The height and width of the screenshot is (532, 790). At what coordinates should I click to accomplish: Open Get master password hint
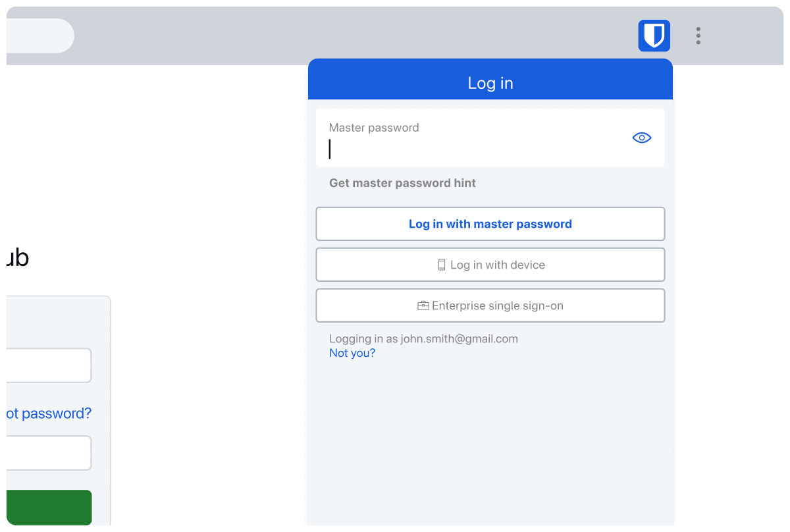click(x=402, y=182)
